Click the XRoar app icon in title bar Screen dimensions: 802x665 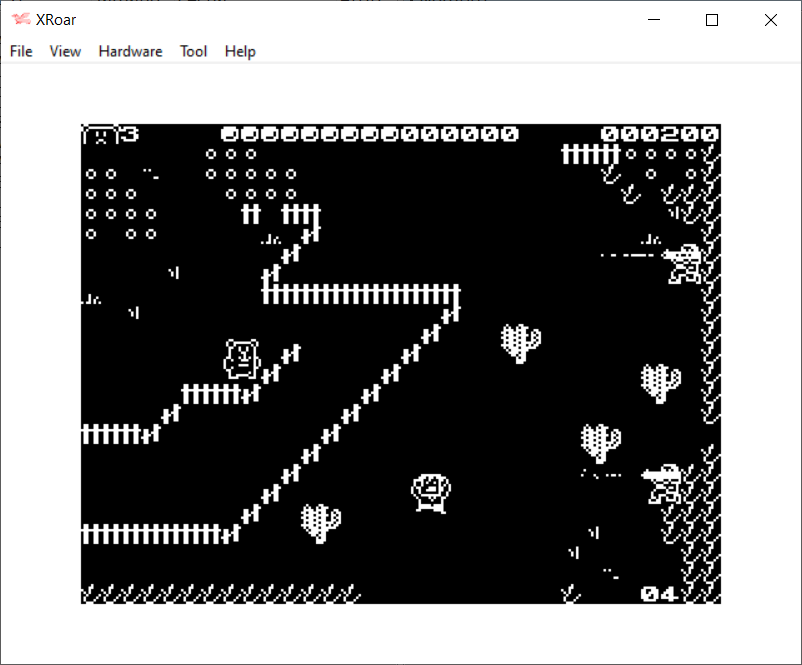point(21,20)
